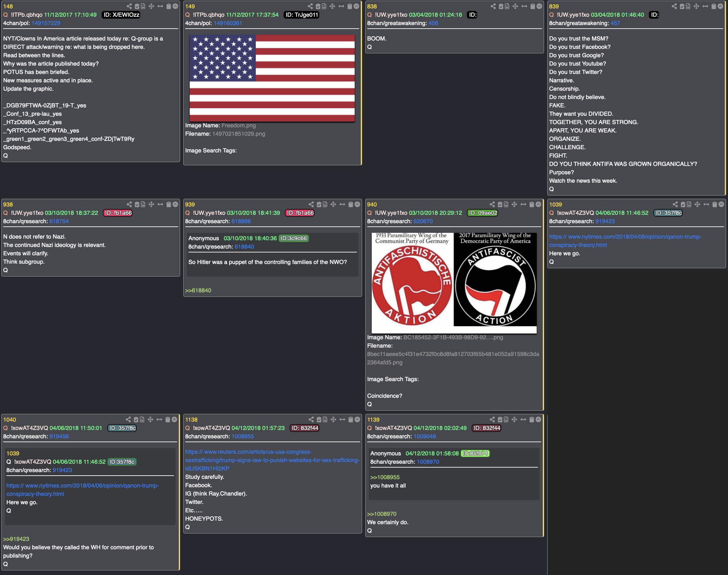Click the green ID: 09ae02 badge
The image size is (728, 575).
click(x=482, y=213)
